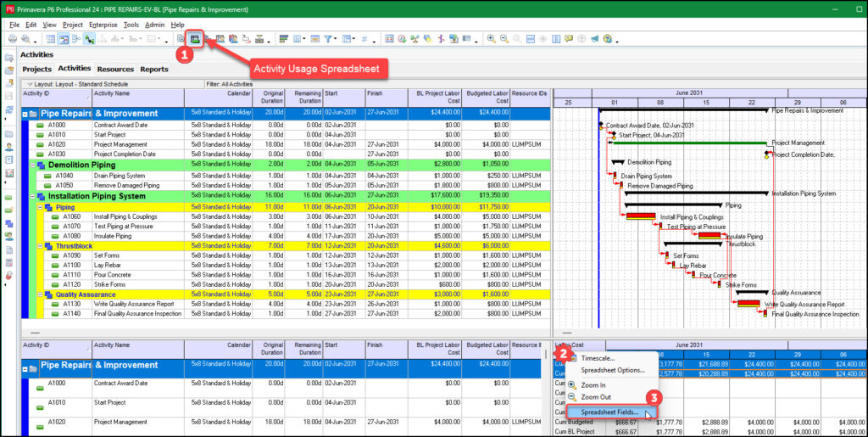This screenshot has width=868, height=437.
Task: Choose Spreadsheet Fields... from context menu
Action: point(610,412)
